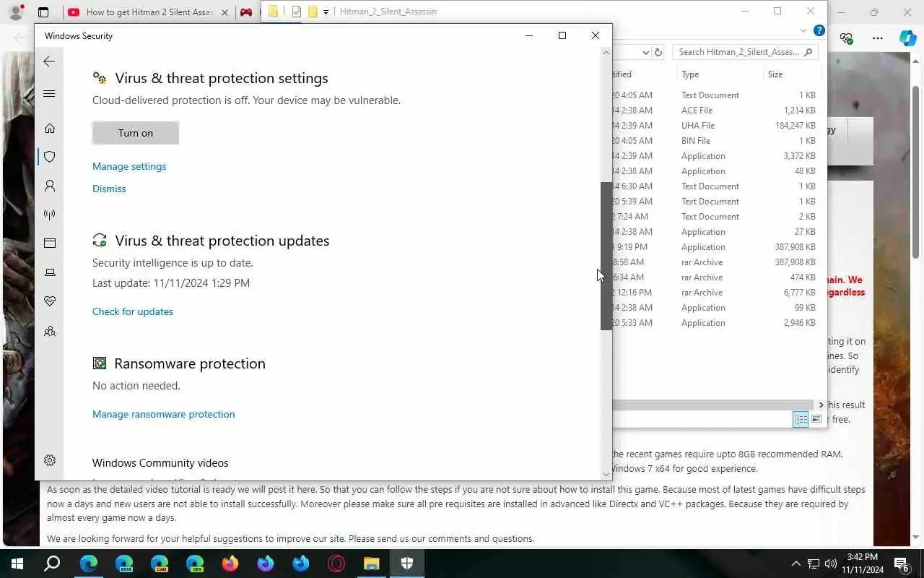This screenshot has width=924, height=578.
Task: Click New folder icon in Explorer title bar
Action: 313,12
